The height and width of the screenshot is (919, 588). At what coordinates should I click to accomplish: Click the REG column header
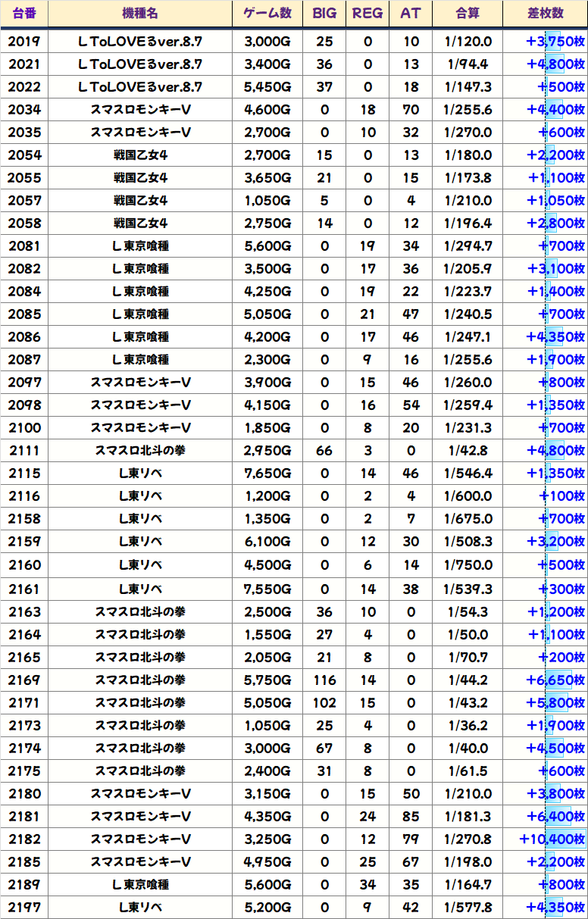pyautogui.click(x=367, y=14)
